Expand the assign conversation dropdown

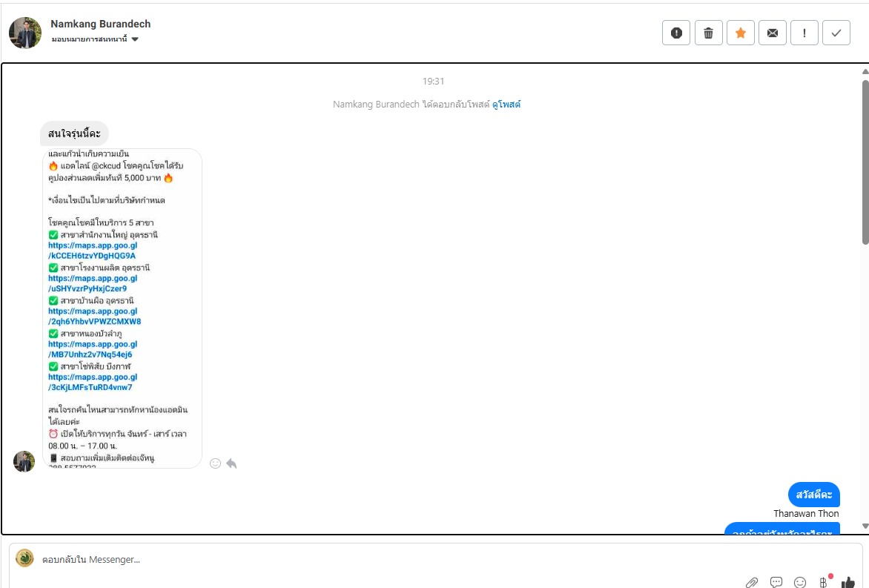135,39
